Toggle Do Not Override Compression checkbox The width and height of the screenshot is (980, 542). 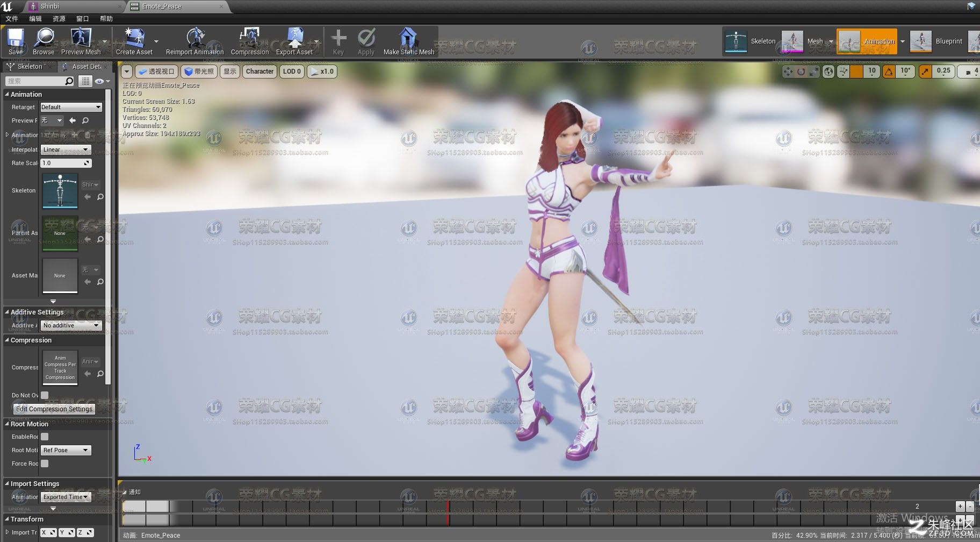point(45,395)
